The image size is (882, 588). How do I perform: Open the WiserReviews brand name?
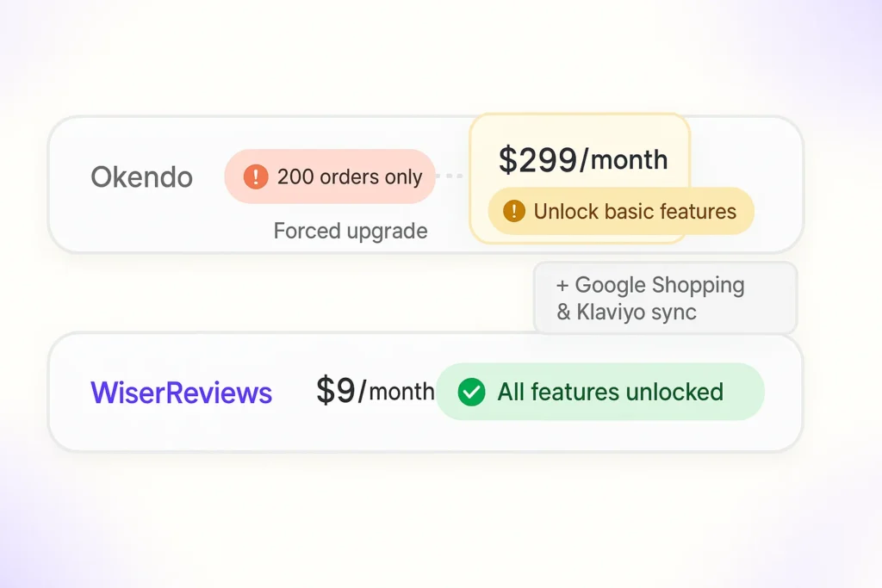click(x=182, y=393)
